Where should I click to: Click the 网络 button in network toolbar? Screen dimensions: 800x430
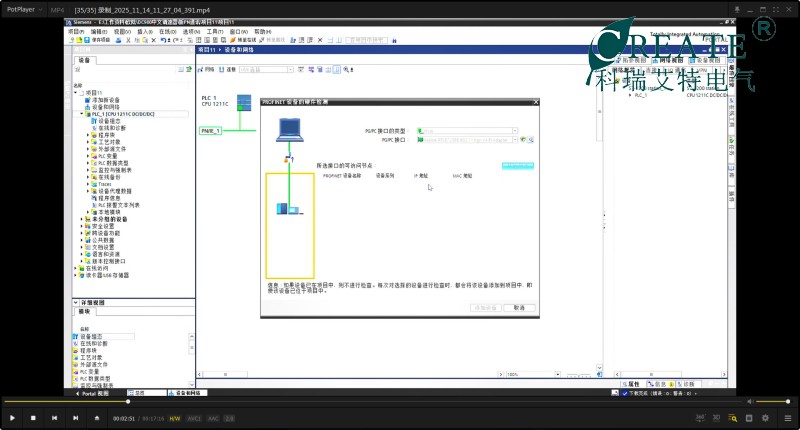(206, 69)
